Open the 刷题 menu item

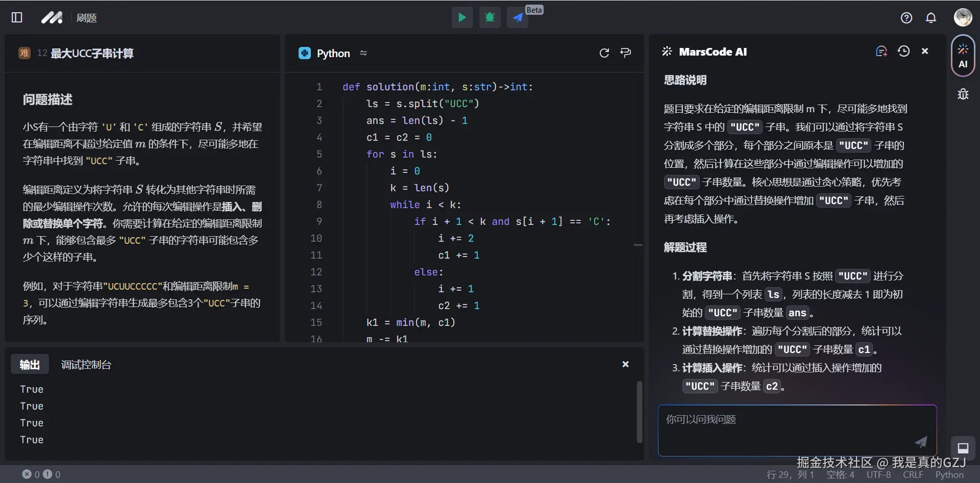pos(86,17)
